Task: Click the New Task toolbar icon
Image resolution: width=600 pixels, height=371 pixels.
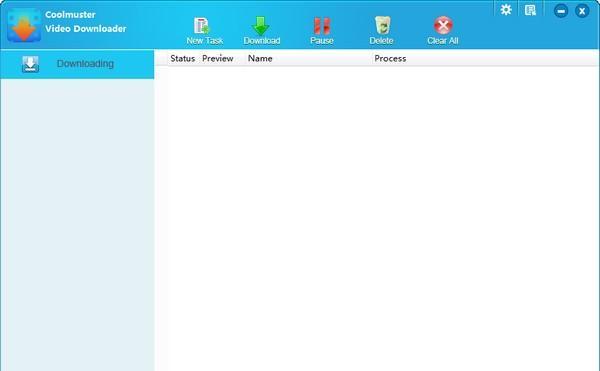Action: (x=201, y=26)
